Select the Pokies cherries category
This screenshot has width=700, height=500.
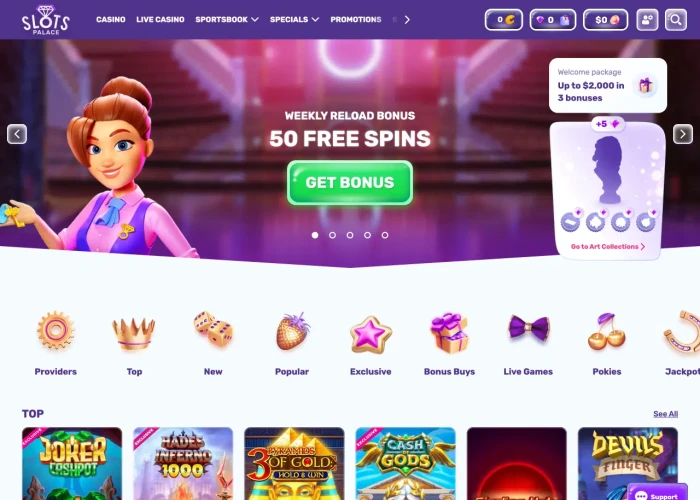[x=607, y=343]
